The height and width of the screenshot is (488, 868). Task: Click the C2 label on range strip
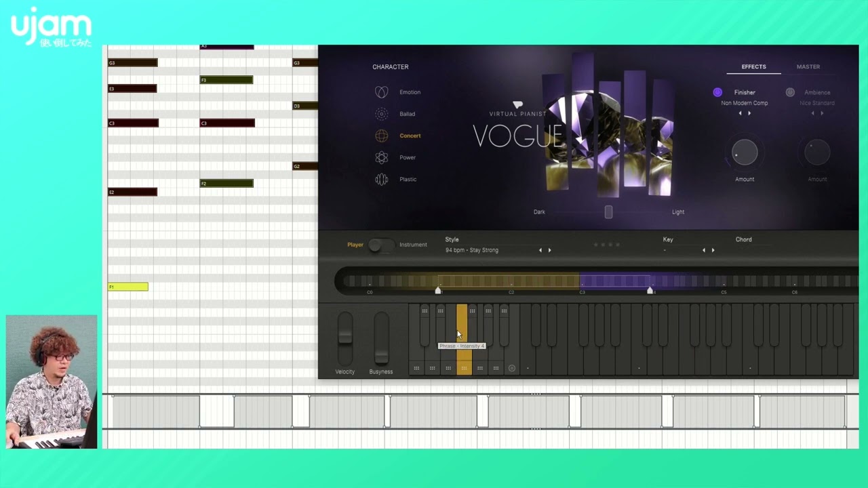click(x=511, y=292)
